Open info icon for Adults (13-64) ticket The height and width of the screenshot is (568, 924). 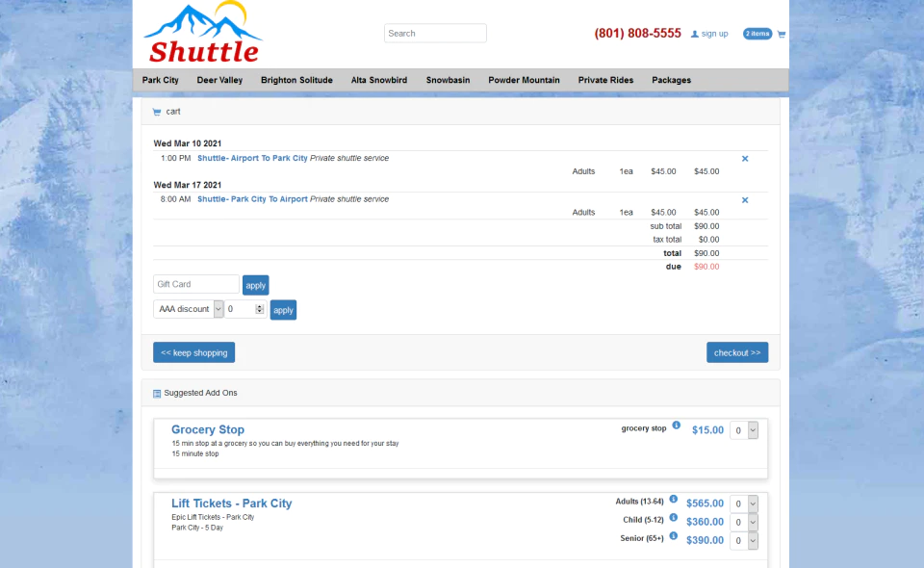pos(673,499)
